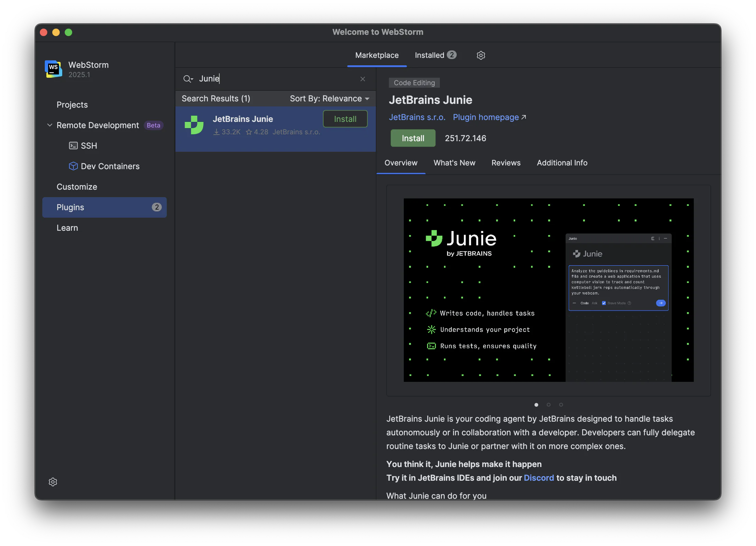Click the JetBrains s.r.o. vendor text in result row
The image size is (756, 546).
pos(296,132)
